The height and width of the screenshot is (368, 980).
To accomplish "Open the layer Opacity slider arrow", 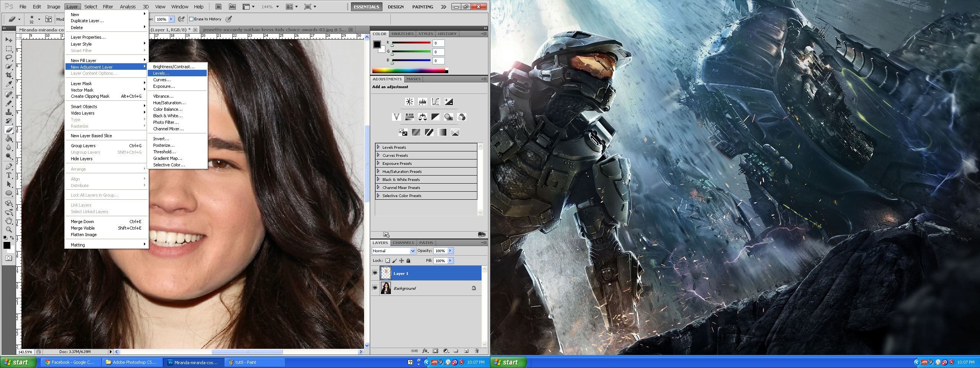I will tap(451, 251).
